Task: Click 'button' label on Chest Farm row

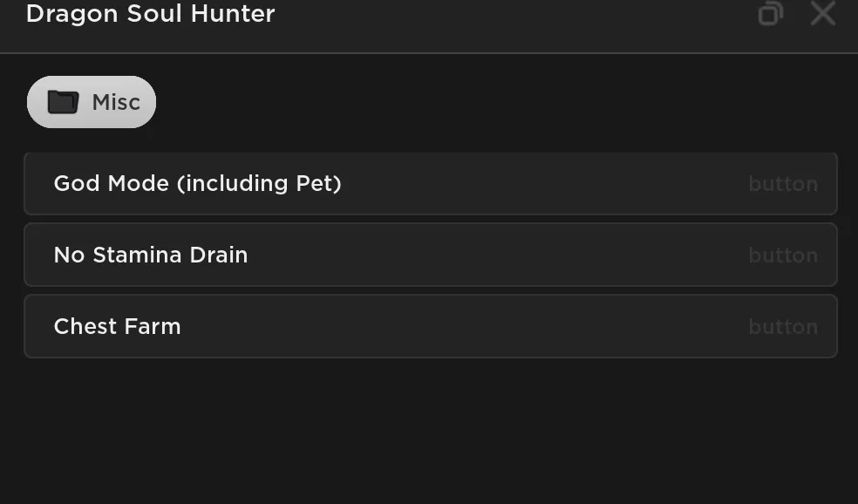Action: coord(783,327)
